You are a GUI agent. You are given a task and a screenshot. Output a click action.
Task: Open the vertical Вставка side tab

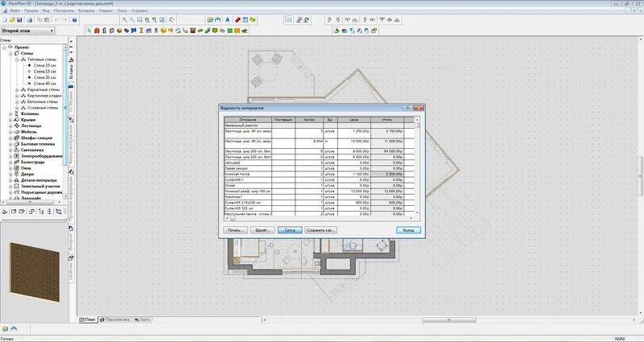point(71,71)
